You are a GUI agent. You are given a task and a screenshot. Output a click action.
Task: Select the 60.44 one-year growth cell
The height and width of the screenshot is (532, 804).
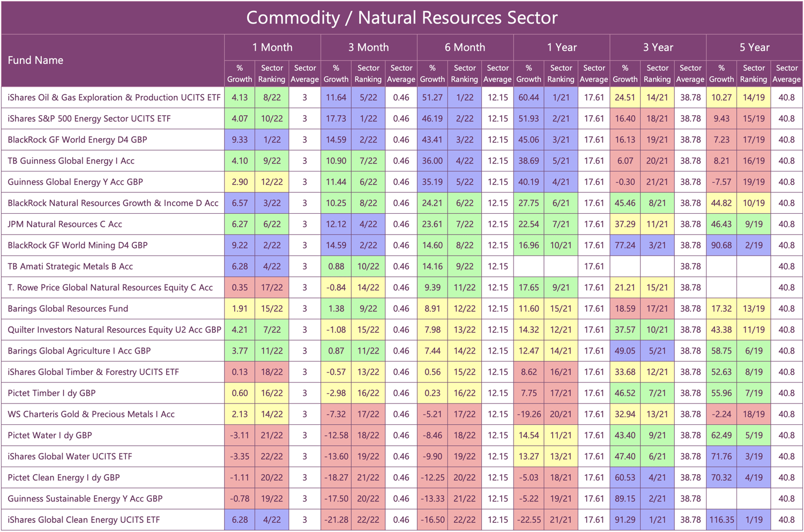click(x=528, y=98)
